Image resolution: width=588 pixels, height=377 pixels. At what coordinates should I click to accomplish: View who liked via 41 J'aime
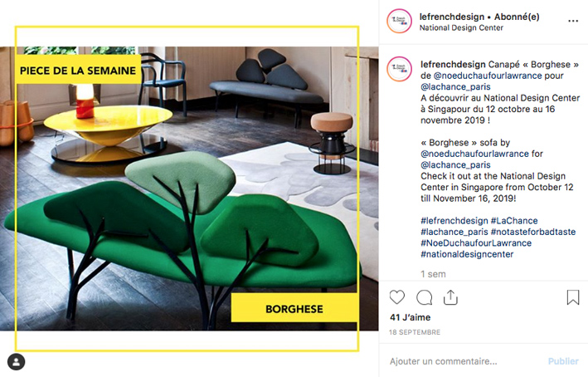coord(411,317)
